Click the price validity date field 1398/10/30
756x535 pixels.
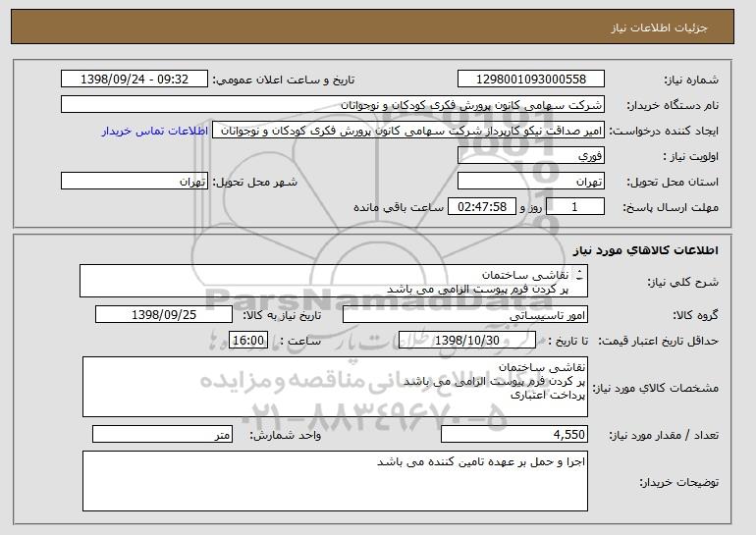coord(467,341)
